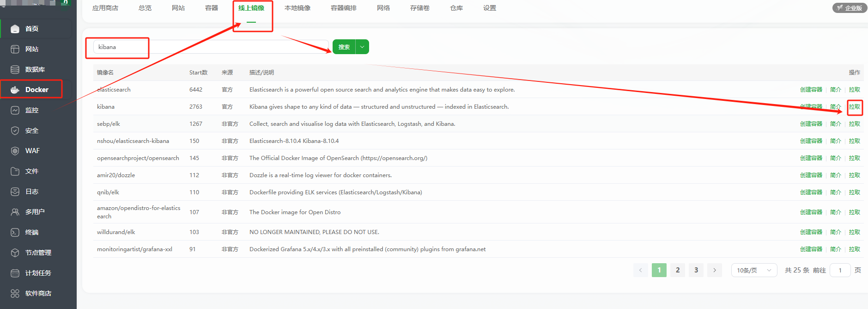Click the sebp/elk image name

tap(109, 124)
